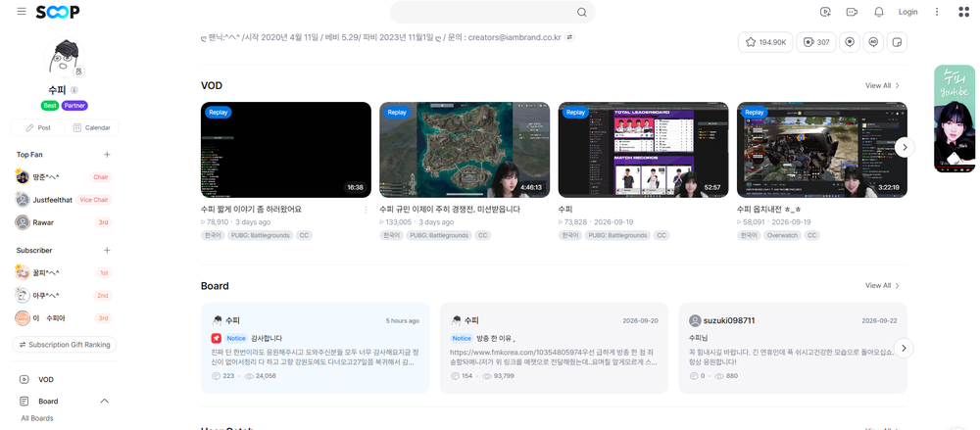Open View All for Board section
This screenshot has height=430, width=980.
(x=883, y=286)
